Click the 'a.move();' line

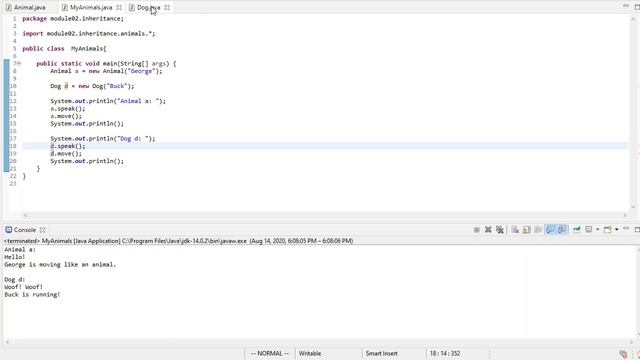click(x=66, y=116)
